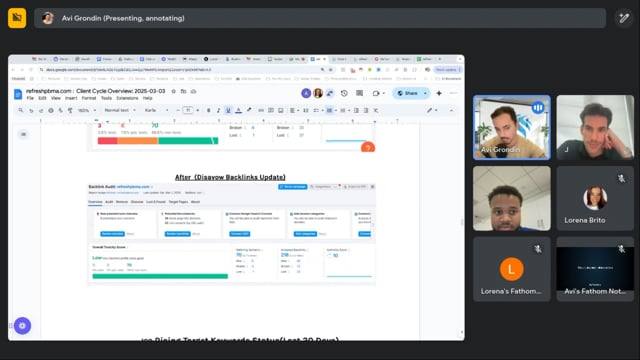Click the decrease font size minus
This screenshot has height=360, width=640.
178,110
